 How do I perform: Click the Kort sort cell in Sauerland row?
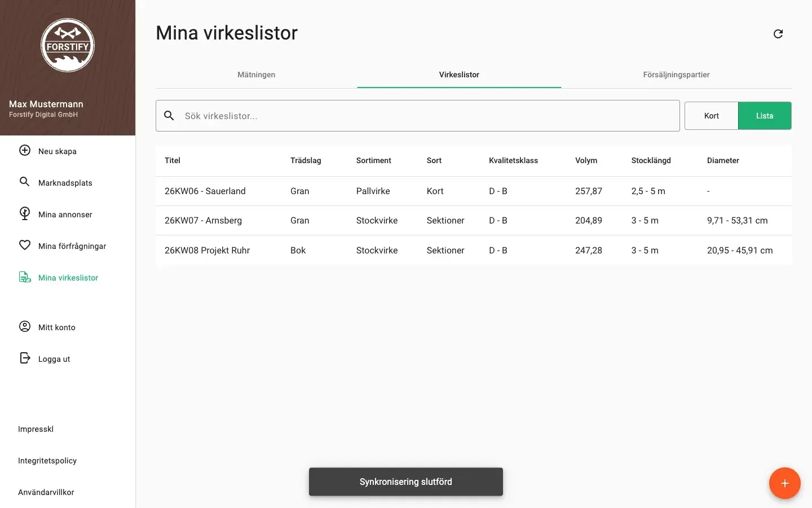pos(435,191)
